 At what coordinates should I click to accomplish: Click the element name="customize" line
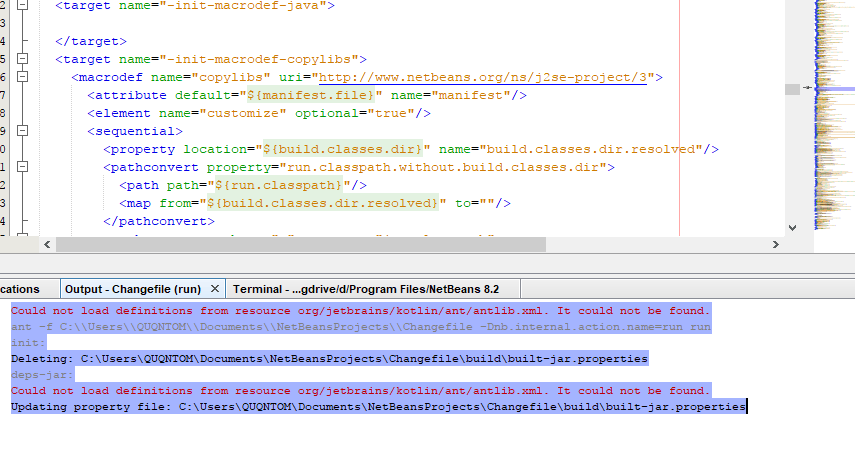[259, 113]
